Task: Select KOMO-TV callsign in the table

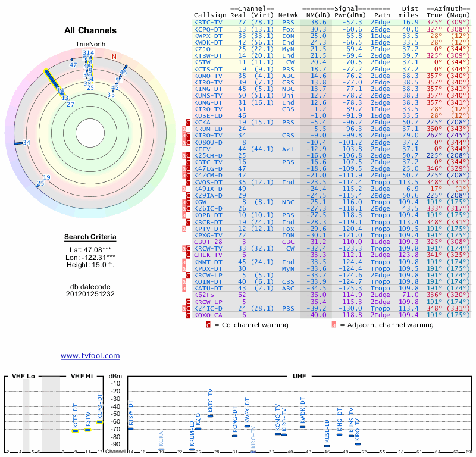Action: 208,76
